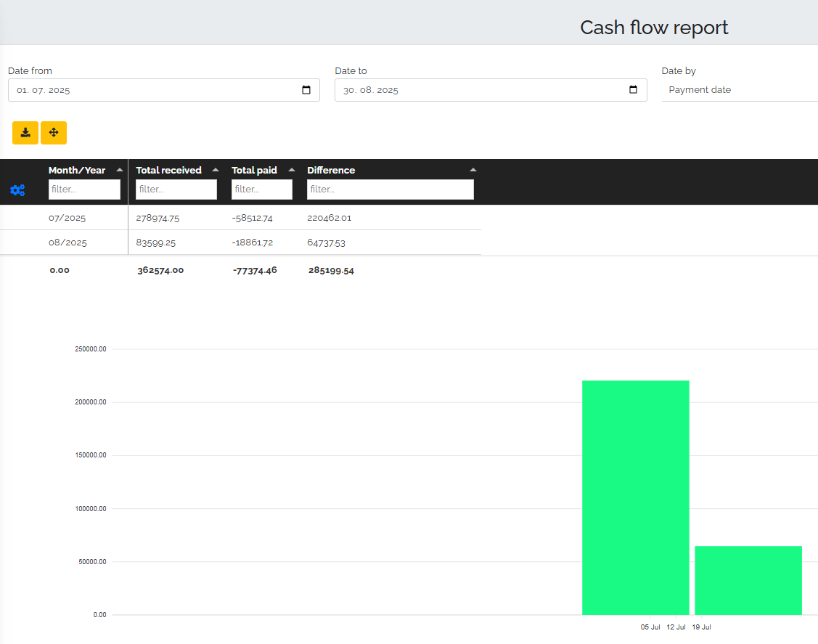
Task: Sort by Month/Year column arrow
Action: point(120,170)
